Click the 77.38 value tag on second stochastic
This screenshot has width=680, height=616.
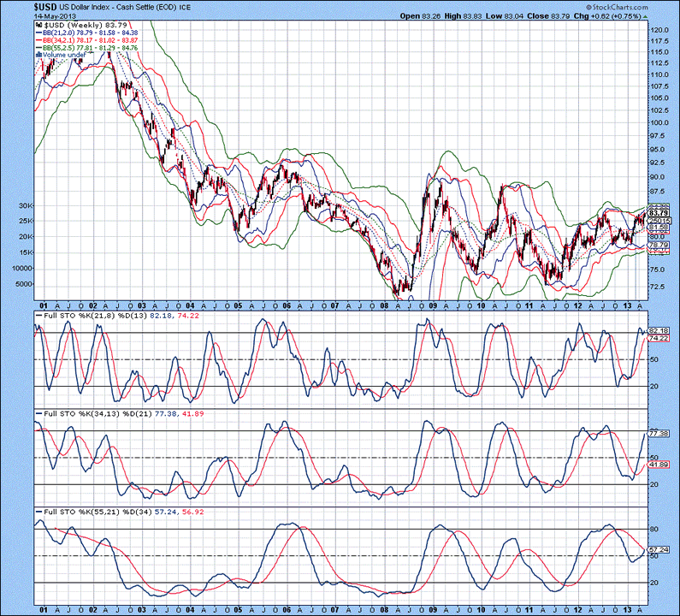click(x=656, y=434)
